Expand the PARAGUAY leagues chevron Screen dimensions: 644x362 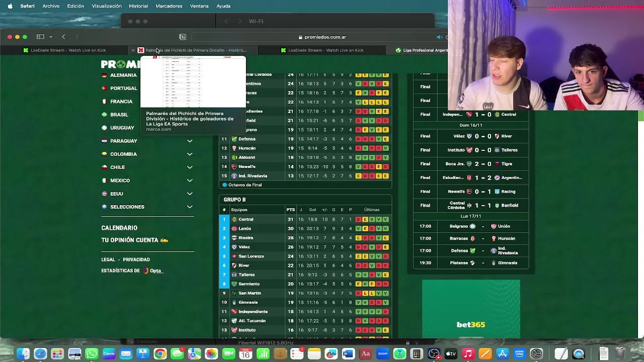(190, 141)
